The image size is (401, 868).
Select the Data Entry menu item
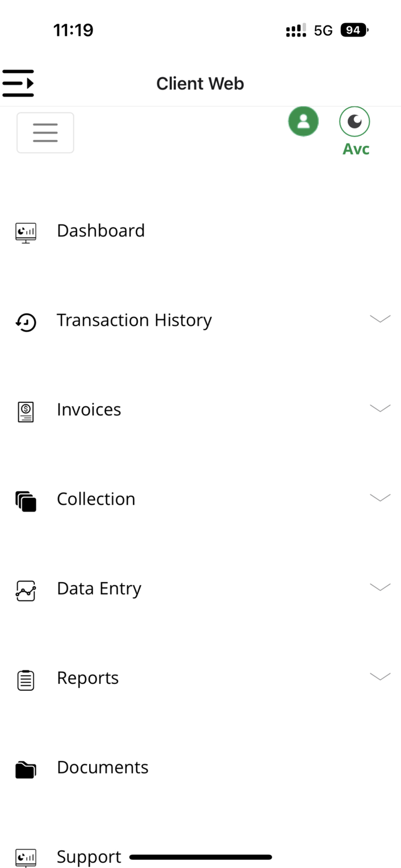click(98, 589)
